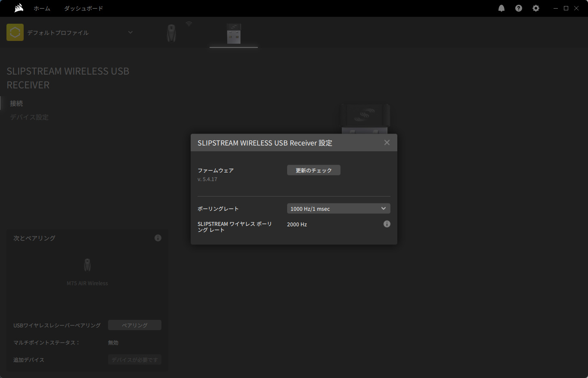Click the 無効 multipoint status value
Viewport: 588px width, 378px height.
(113, 343)
